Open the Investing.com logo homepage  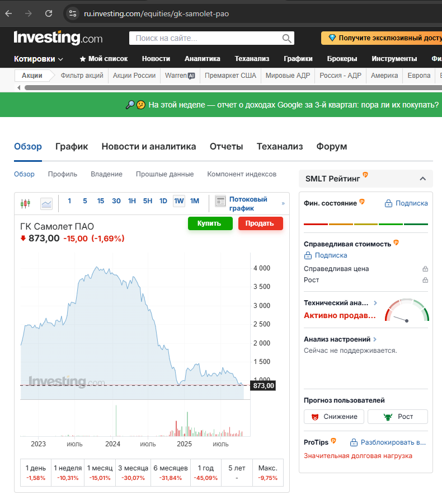[58, 38]
